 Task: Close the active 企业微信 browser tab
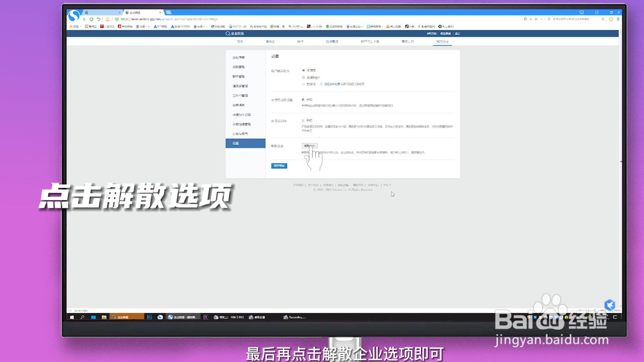pyautogui.click(x=160, y=12)
